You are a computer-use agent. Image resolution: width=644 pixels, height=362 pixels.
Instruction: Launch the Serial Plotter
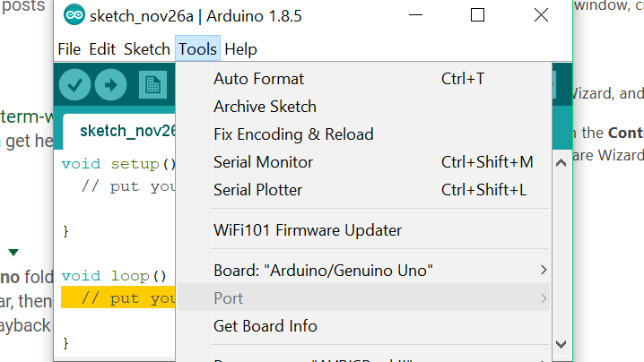(x=258, y=190)
